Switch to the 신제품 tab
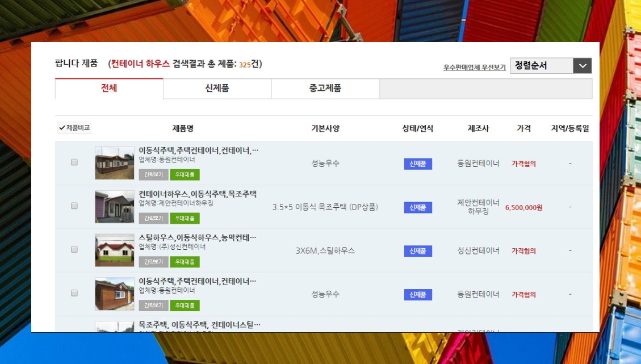 pos(217,89)
